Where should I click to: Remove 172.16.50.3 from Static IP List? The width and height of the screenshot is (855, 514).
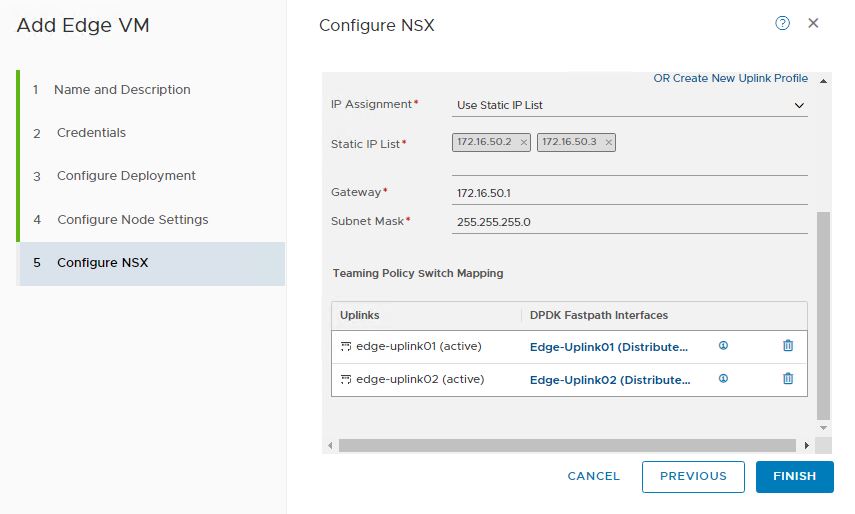pyautogui.click(x=609, y=143)
